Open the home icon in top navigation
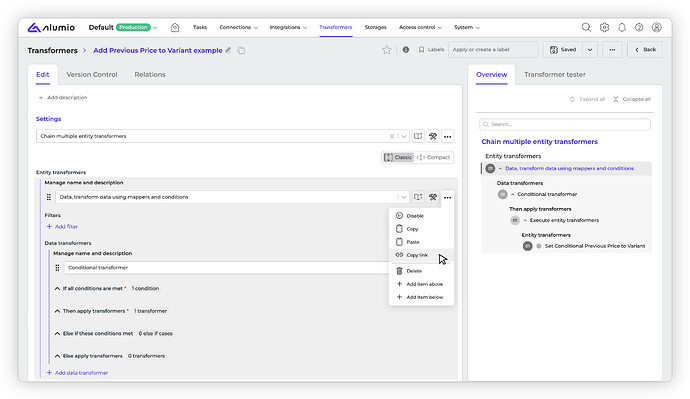The image size is (690, 399). click(x=175, y=27)
